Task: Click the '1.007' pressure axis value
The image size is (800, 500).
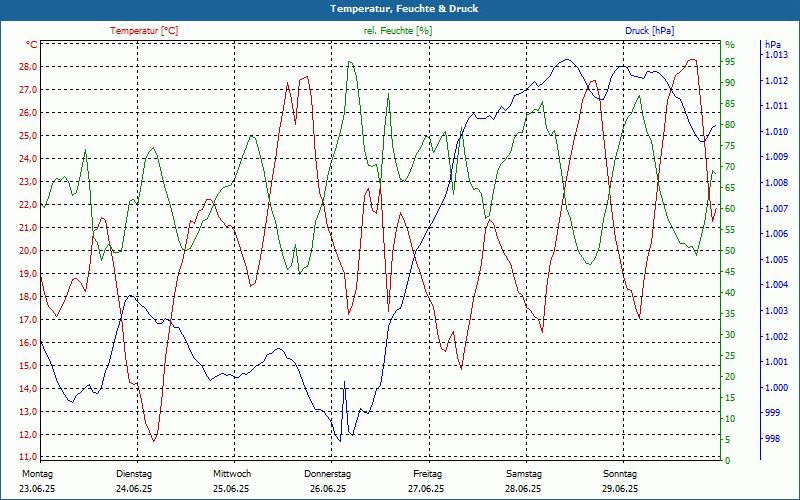Action: 776,209
